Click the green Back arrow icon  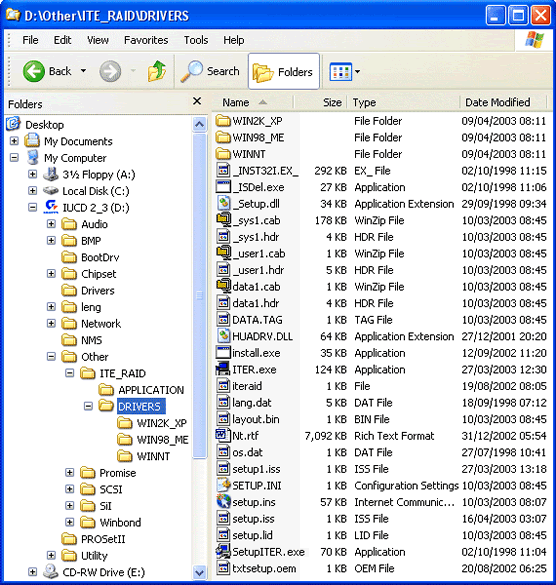point(34,71)
